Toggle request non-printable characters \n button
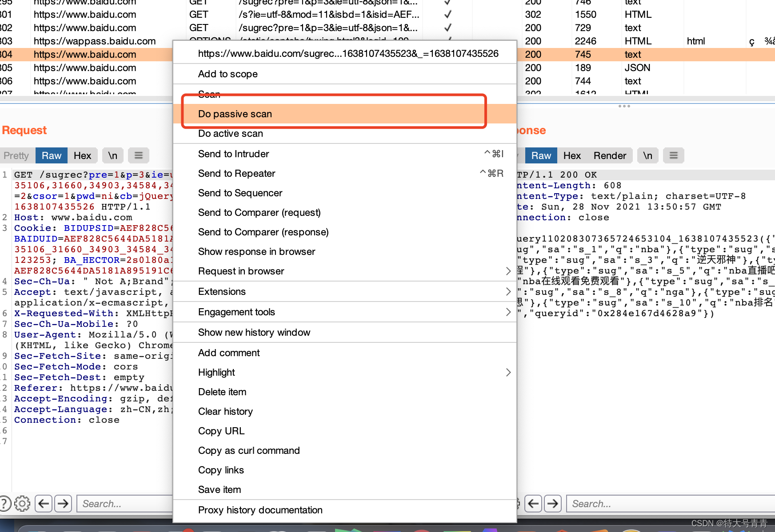This screenshot has height=532, width=775. coord(113,155)
